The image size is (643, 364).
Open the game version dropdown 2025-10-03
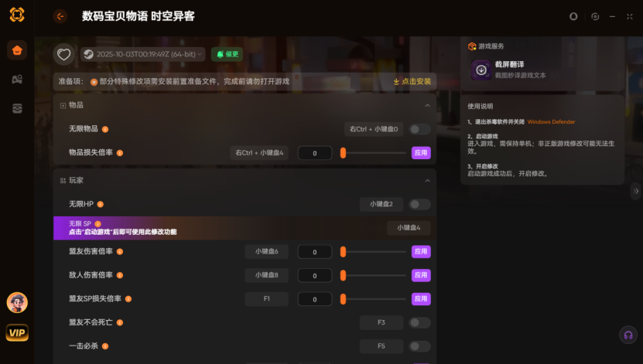click(x=142, y=54)
